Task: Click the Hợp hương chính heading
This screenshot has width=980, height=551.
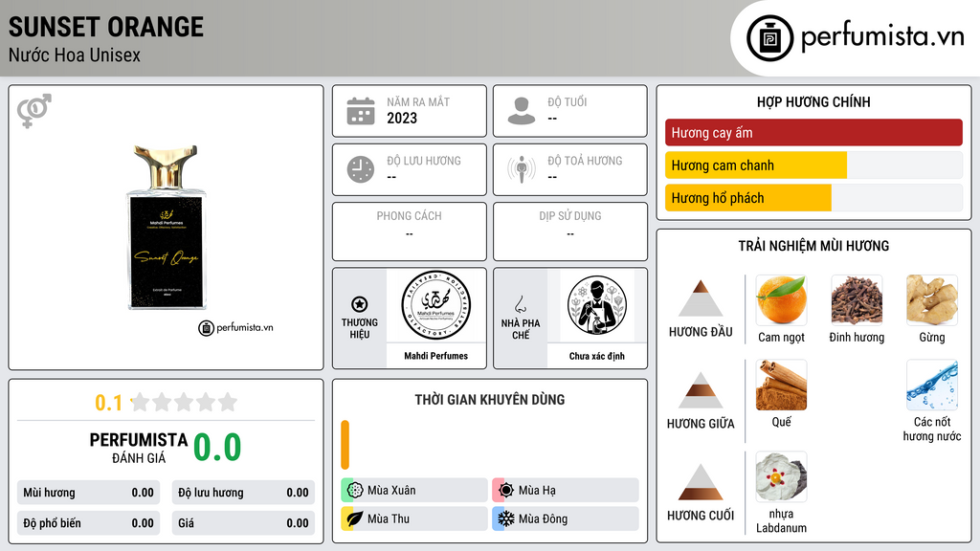Action: coord(813,101)
